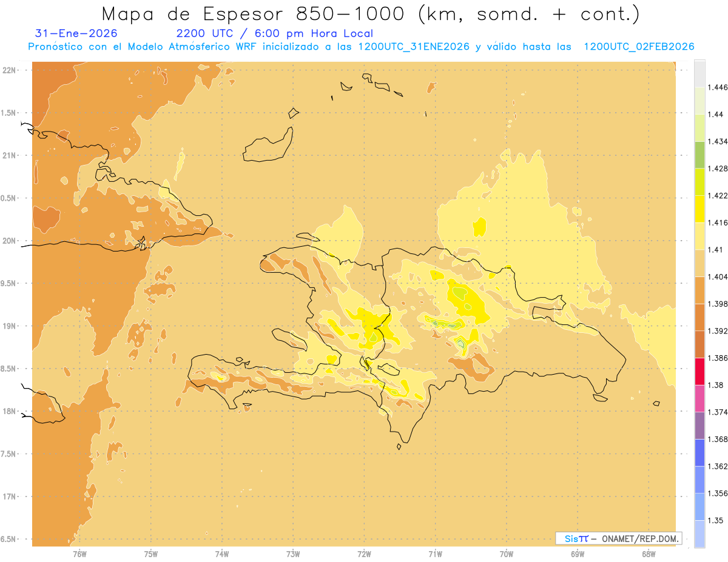Click the '17N' latitude label

(x=10, y=497)
